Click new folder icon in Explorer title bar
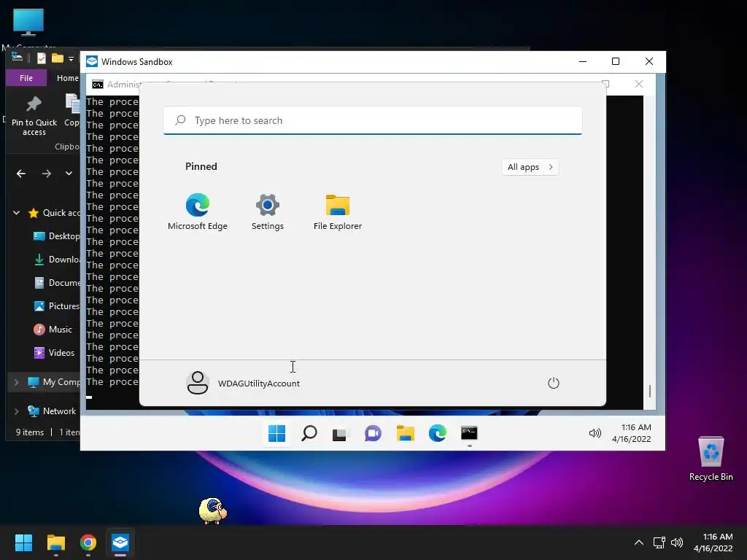 (58, 58)
